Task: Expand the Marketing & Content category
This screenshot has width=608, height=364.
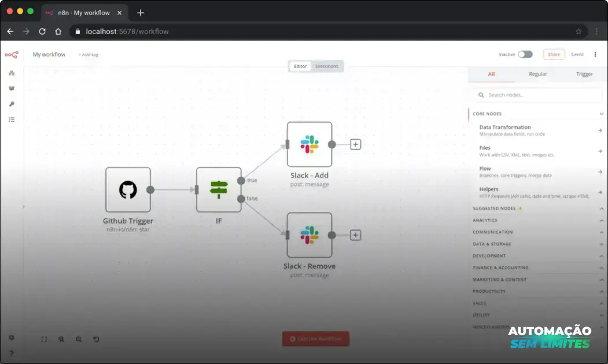Action: 602,280
